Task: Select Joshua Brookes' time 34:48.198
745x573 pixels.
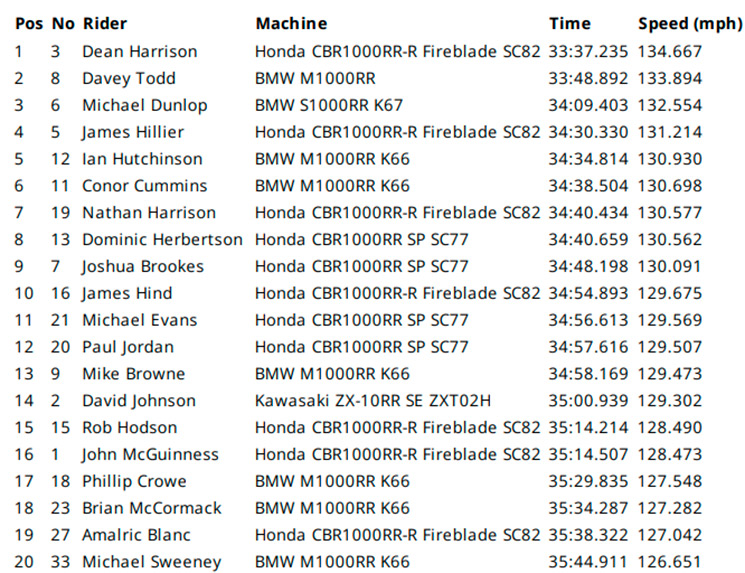Action: click(588, 267)
